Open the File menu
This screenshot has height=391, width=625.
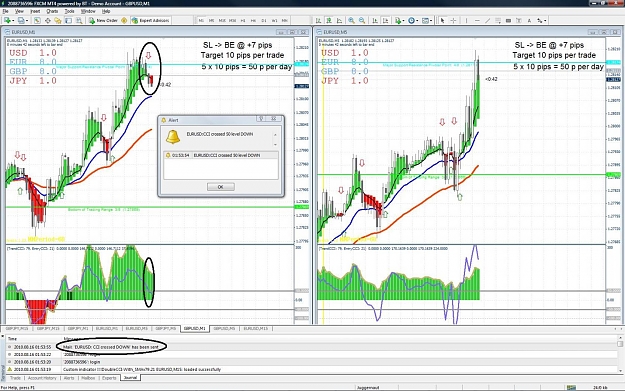click(6, 11)
